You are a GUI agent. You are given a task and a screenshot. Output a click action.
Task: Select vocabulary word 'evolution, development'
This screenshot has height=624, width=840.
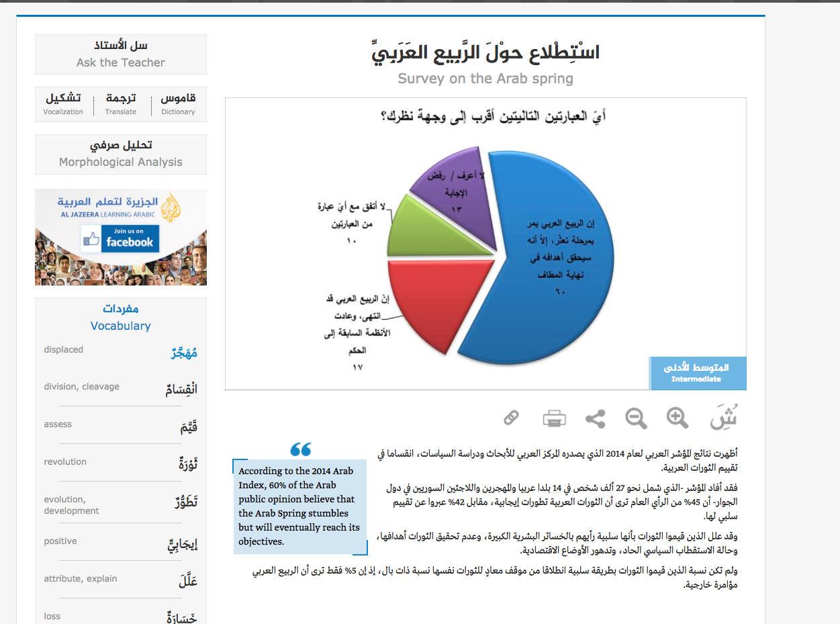71,505
